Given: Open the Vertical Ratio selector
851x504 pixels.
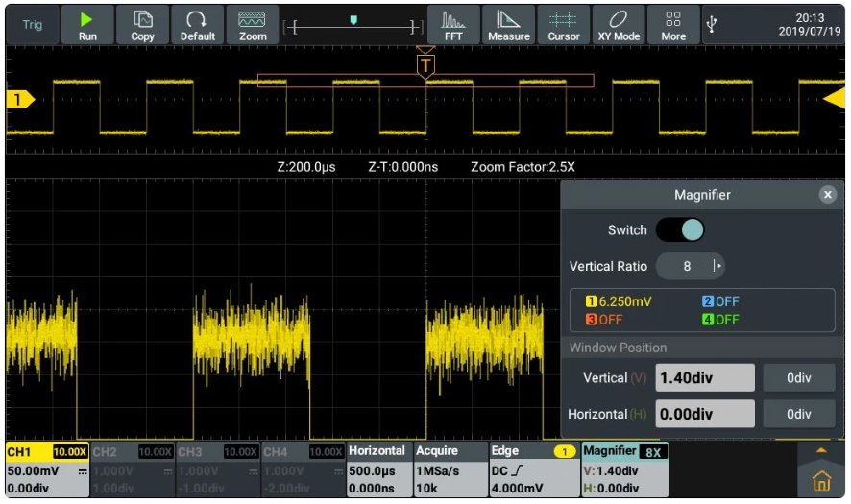Looking at the screenshot, I should pyautogui.click(x=690, y=266).
